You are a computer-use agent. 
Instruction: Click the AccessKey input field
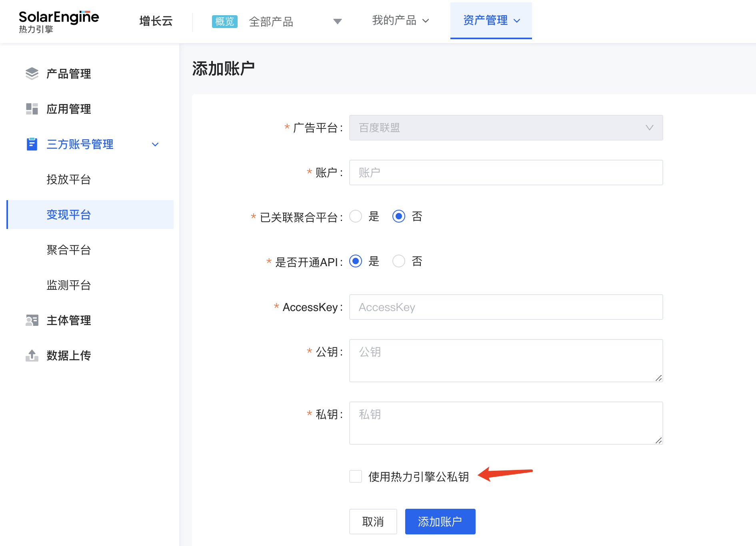pyautogui.click(x=506, y=307)
